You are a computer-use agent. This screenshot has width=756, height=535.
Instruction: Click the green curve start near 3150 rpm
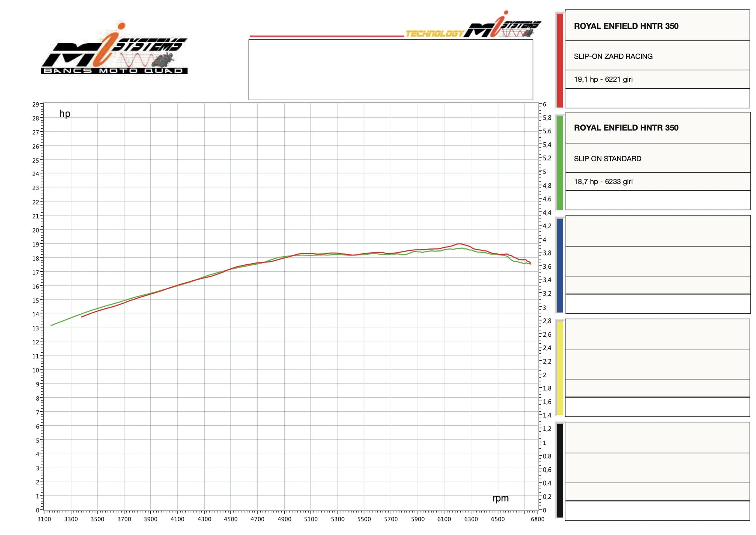(52, 325)
